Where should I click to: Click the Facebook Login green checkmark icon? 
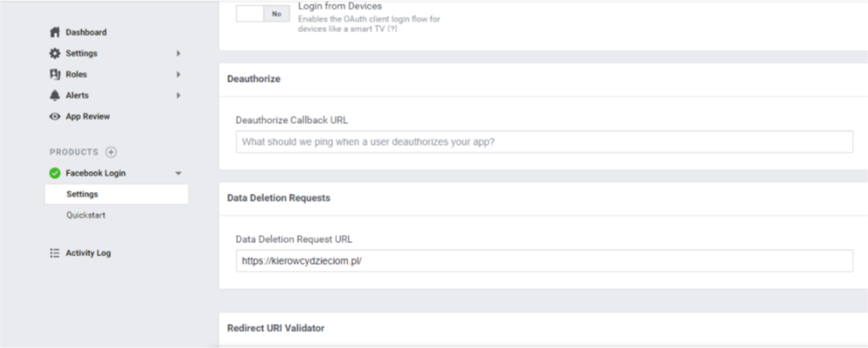(55, 173)
